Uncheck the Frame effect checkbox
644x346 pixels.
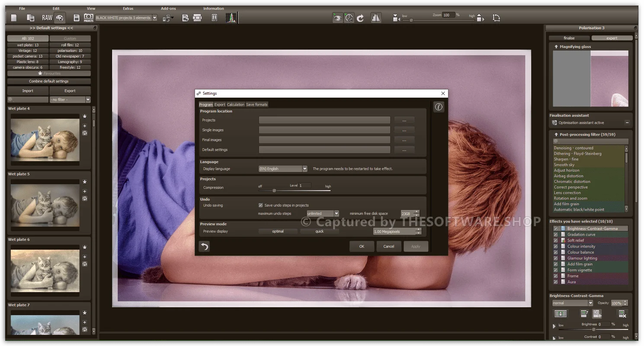(x=556, y=276)
